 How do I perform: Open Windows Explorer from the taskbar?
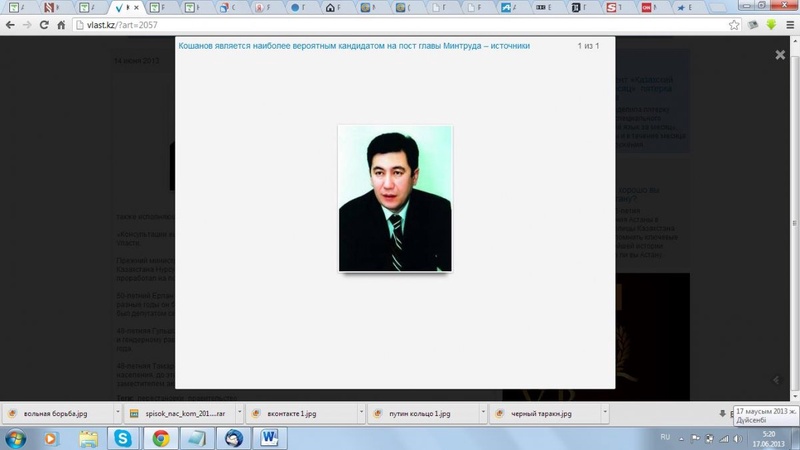88,438
